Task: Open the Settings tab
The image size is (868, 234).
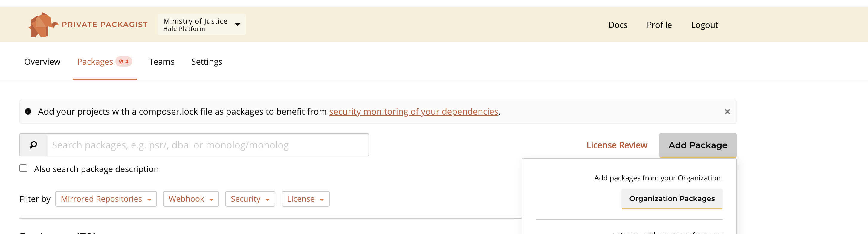Action: click(207, 62)
